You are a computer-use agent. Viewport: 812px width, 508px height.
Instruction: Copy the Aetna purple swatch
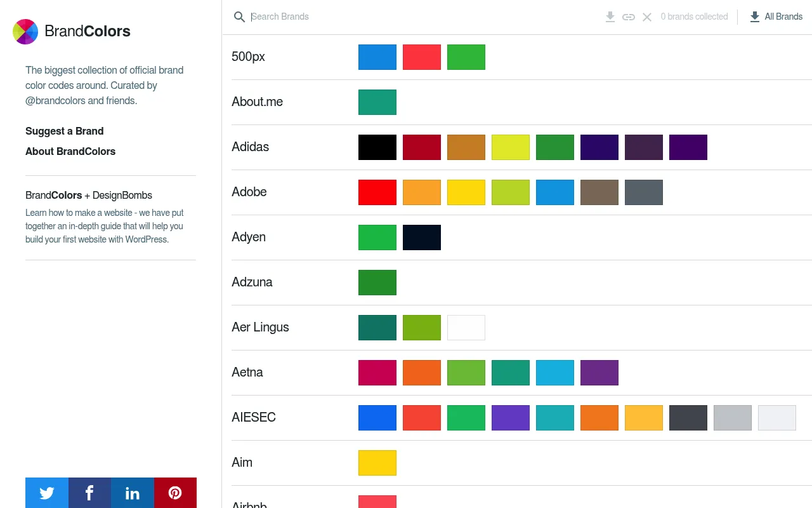pyautogui.click(x=599, y=373)
